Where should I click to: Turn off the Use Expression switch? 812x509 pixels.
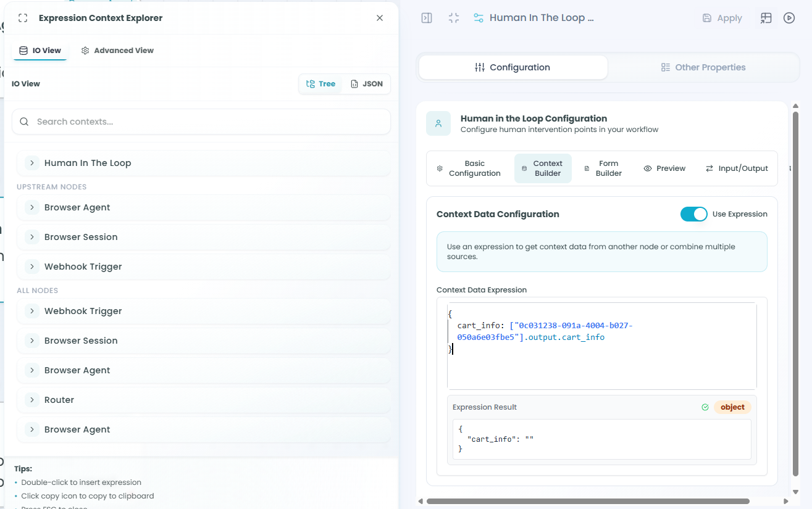[x=694, y=214]
